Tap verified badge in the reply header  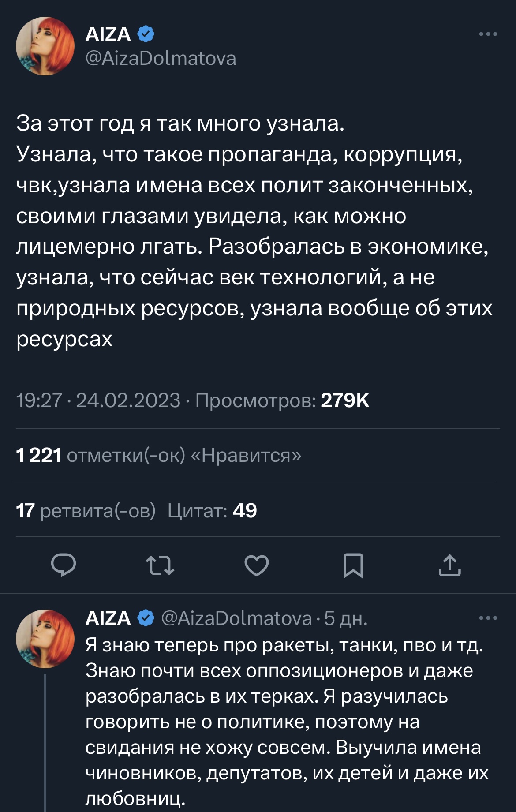pos(146,618)
